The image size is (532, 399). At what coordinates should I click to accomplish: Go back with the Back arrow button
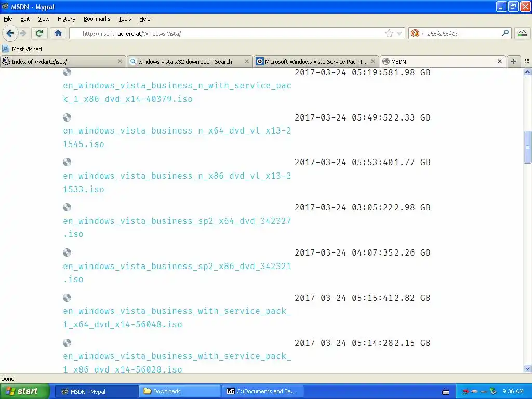pyautogui.click(x=10, y=33)
